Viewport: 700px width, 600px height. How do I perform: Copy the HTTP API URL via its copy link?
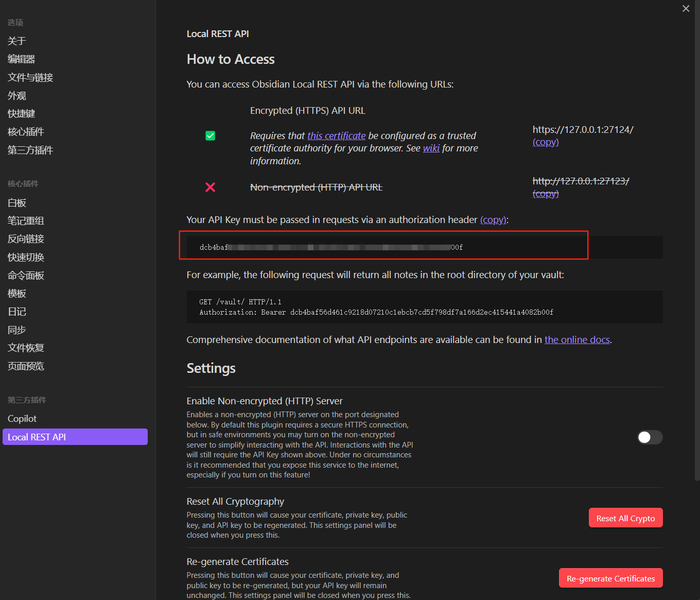545,194
